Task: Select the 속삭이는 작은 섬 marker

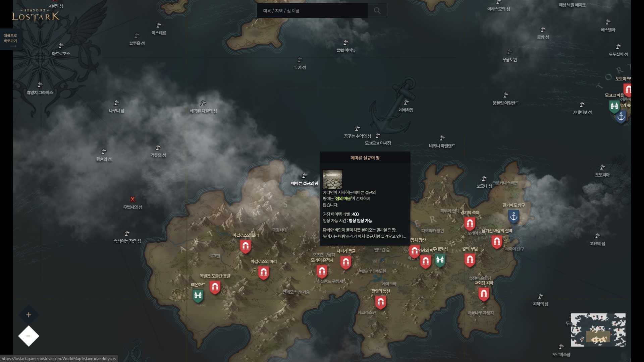Action: tap(127, 234)
